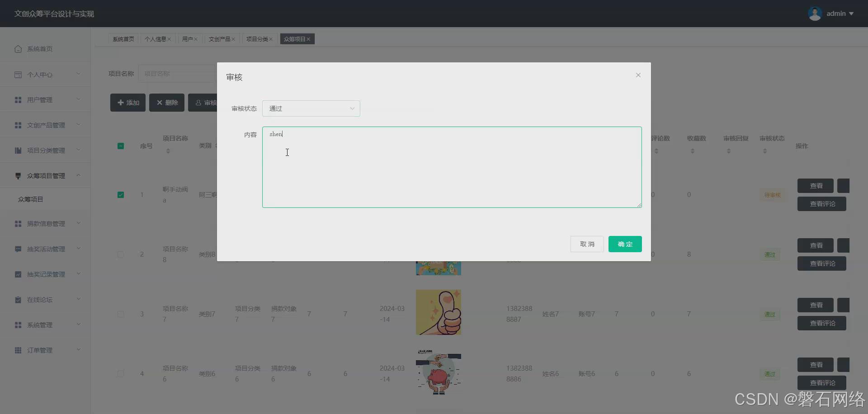Image resolution: width=868 pixels, height=414 pixels.
Task: Open the admin account dropdown arrow
Action: click(851, 14)
